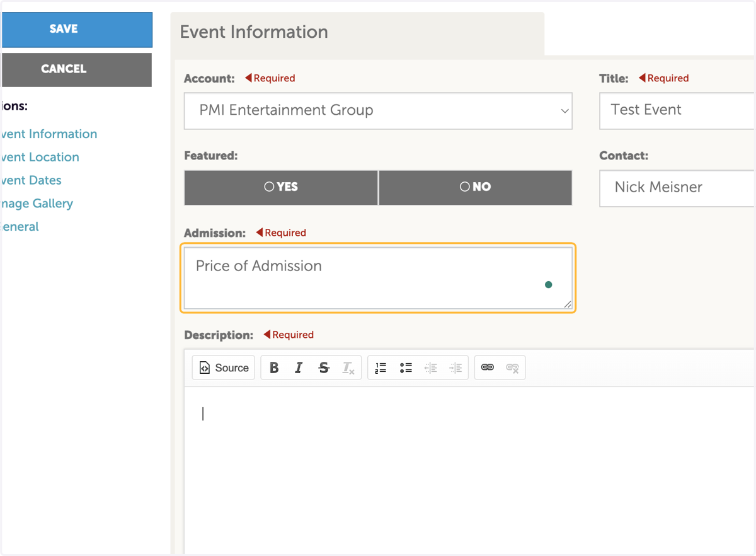Jump to General section link
Image resolution: width=756 pixels, height=556 pixels.
click(x=20, y=227)
